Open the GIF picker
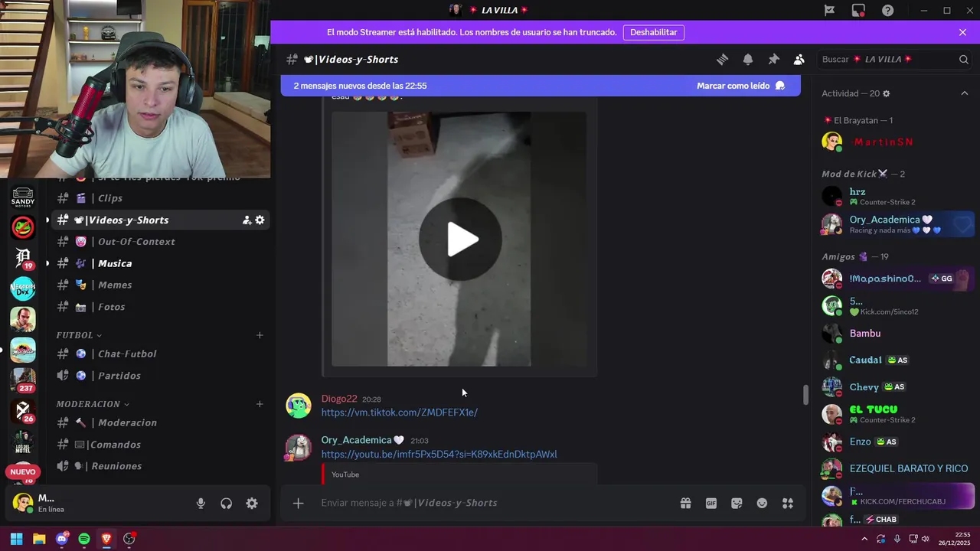Image resolution: width=980 pixels, height=551 pixels. [x=711, y=503]
